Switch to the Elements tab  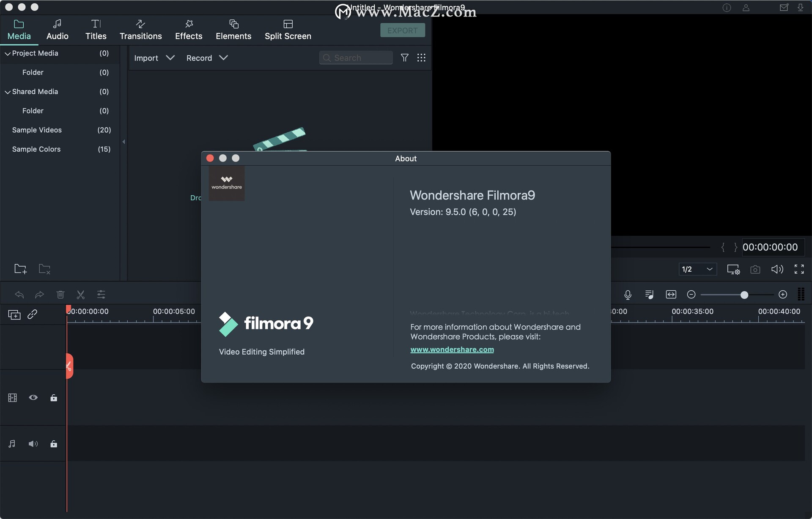pyautogui.click(x=233, y=30)
